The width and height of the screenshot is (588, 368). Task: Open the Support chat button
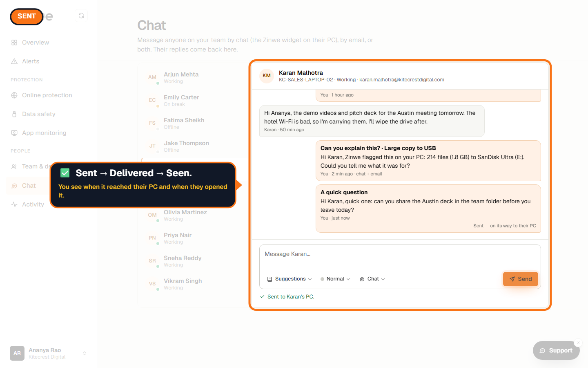[x=556, y=350]
